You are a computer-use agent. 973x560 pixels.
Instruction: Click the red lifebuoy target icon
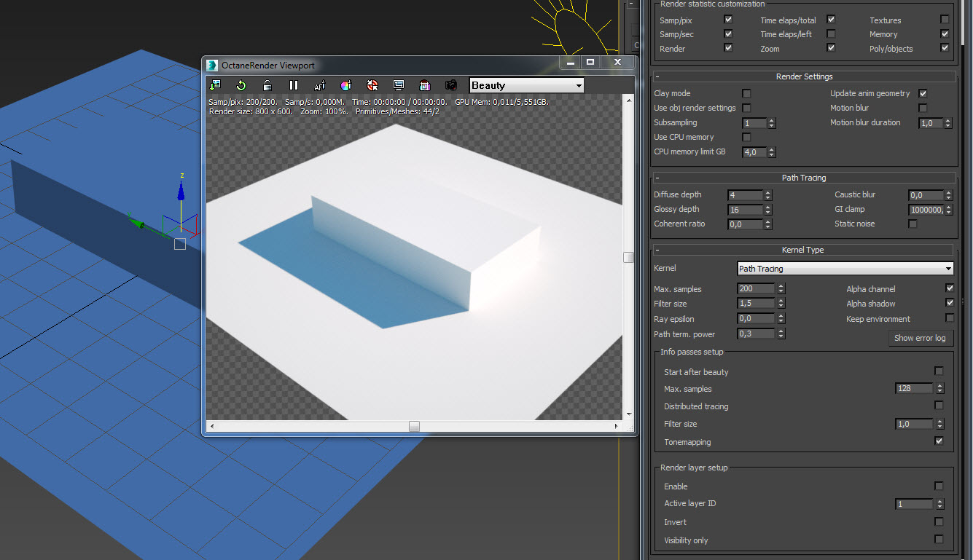(372, 85)
